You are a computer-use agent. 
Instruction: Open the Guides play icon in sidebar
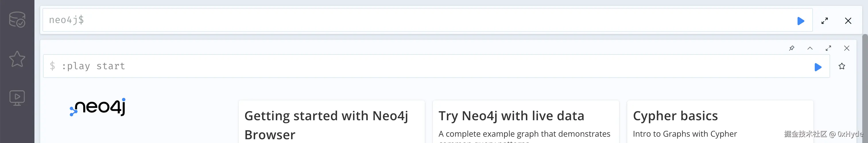click(17, 98)
